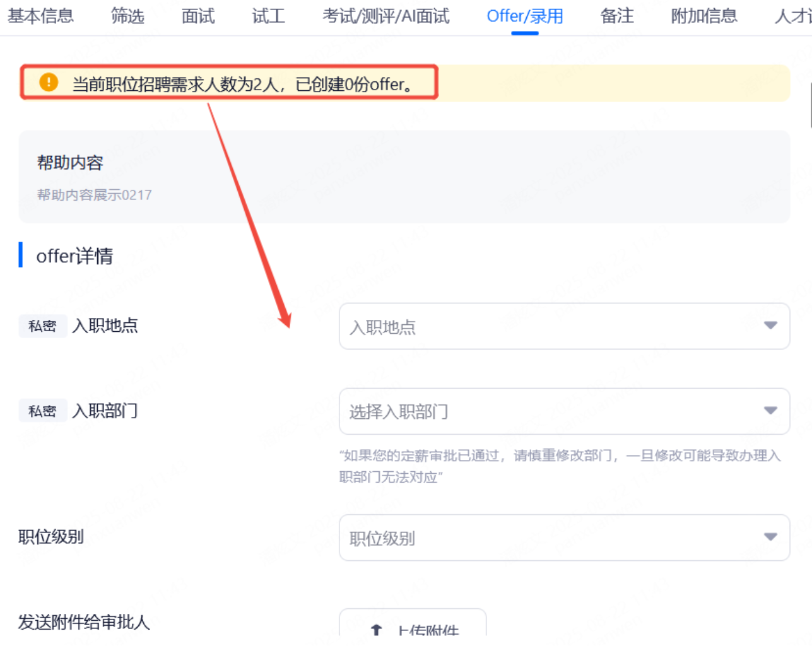Screen dimensions: 812x646
Task: Open the 筛选 tab
Action: 127,16
